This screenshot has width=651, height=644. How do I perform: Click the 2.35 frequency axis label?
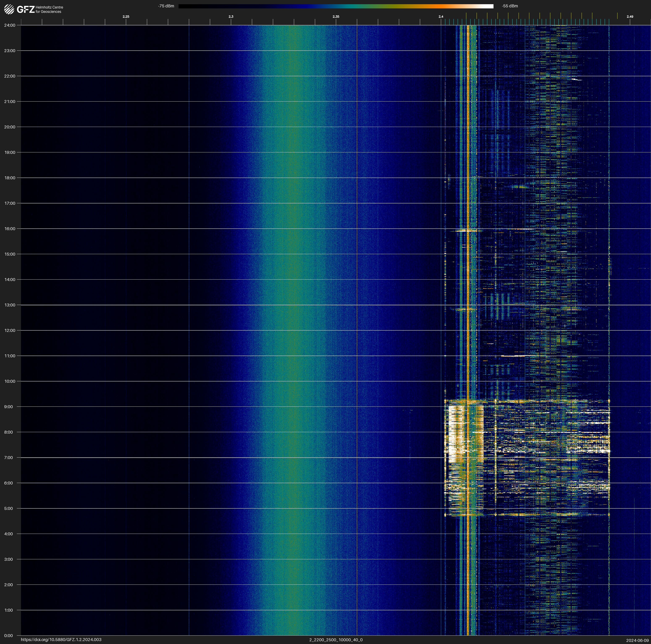[336, 17]
